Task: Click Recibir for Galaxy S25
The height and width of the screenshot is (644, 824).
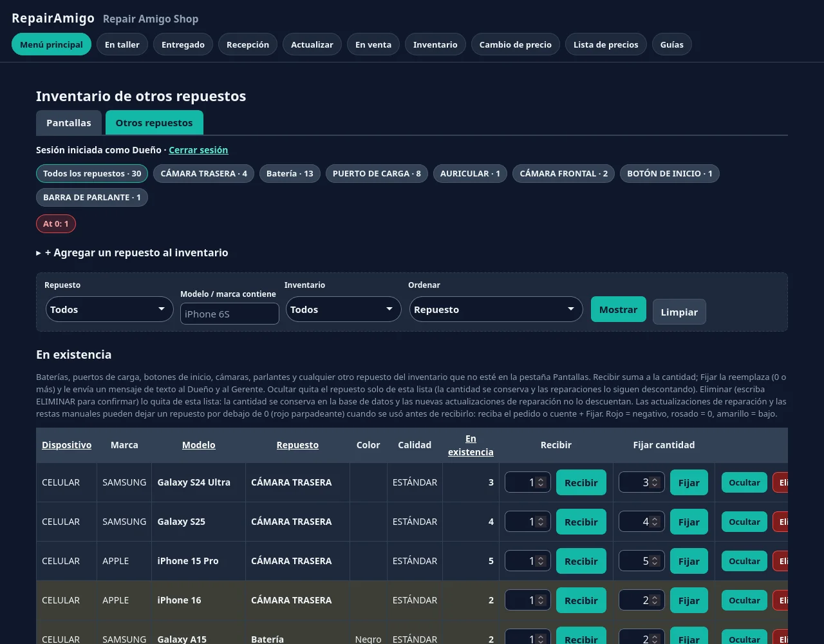Action: [x=581, y=522]
